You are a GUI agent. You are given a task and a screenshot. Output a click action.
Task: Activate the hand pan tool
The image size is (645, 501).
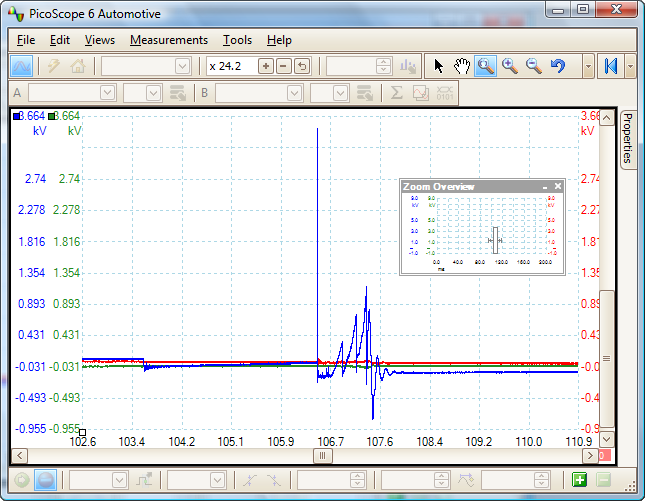[x=462, y=66]
